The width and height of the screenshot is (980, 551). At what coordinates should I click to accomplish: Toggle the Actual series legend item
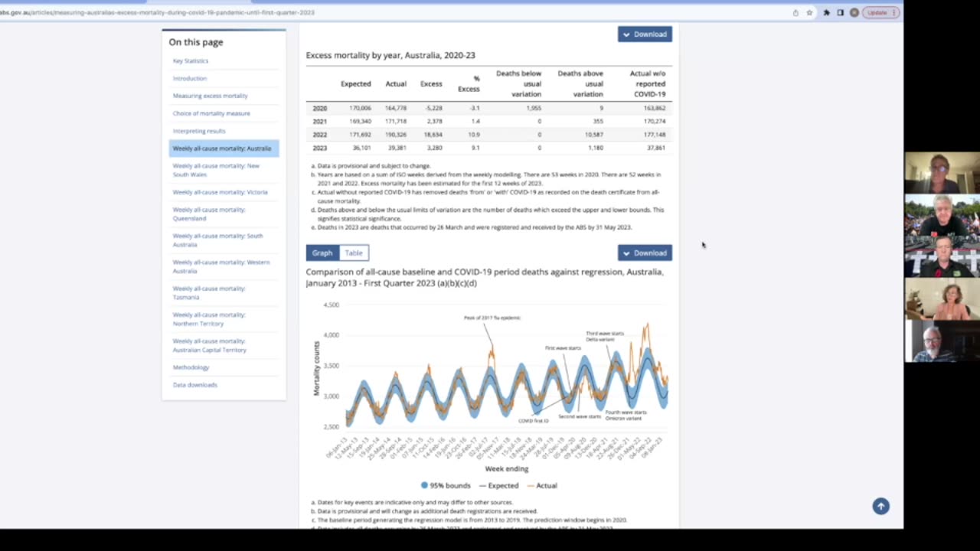click(x=542, y=485)
